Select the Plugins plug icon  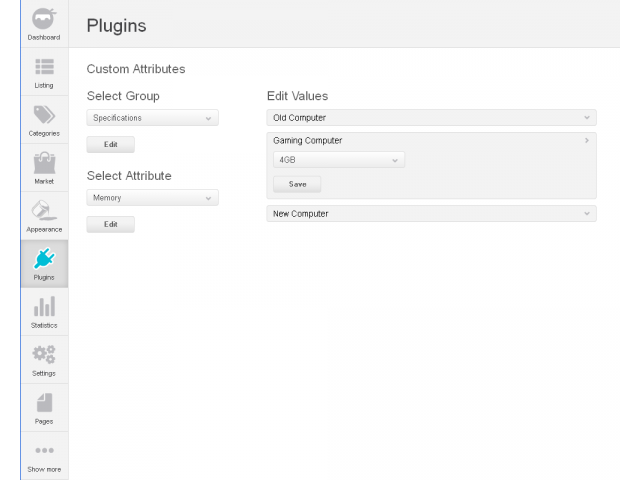(45, 262)
